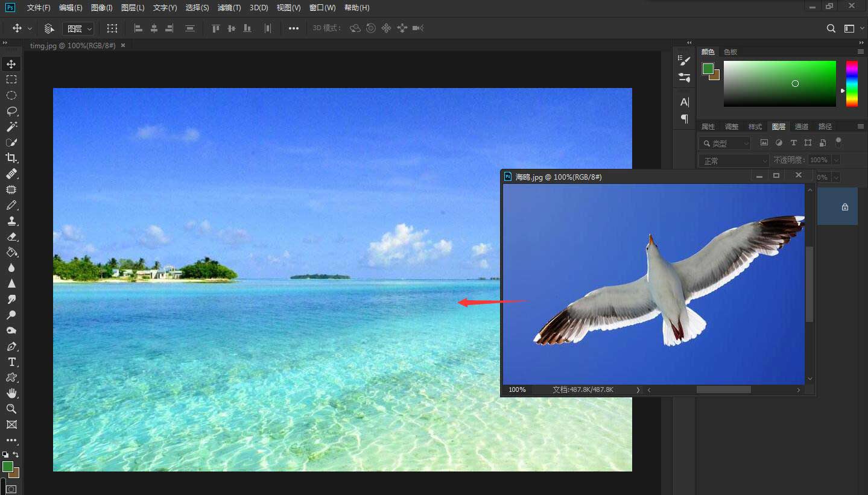Image resolution: width=868 pixels, height=495 pixels.
Task: Toggle filter for pixel layers
Action: click(764, 143)
